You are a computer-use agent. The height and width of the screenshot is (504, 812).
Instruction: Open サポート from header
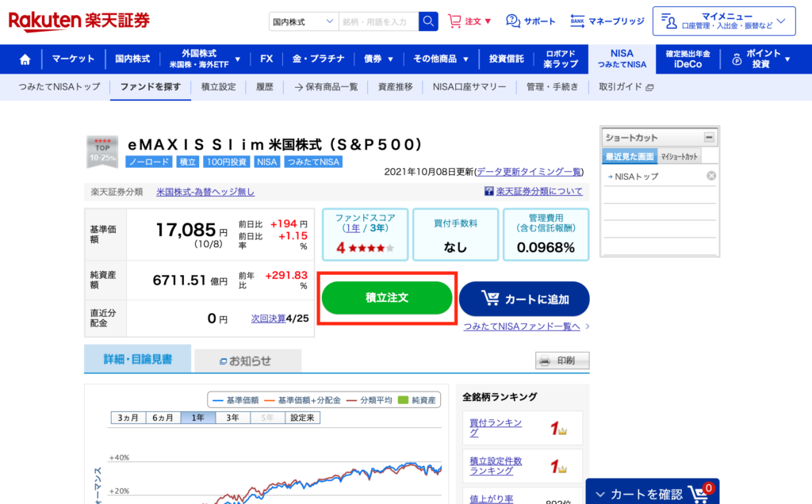click(x=530, y=21)
